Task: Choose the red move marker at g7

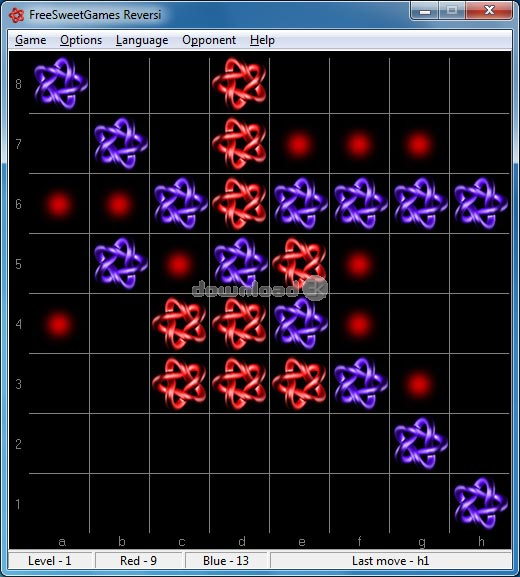Action: pyautogui.click(x=419, y=144)
